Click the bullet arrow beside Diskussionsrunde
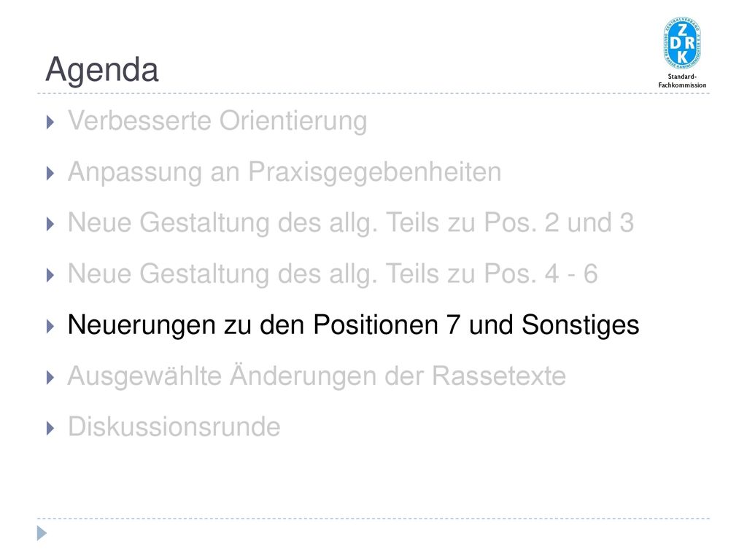The width and height of the screenshot is (747, 560). [50, 429]
